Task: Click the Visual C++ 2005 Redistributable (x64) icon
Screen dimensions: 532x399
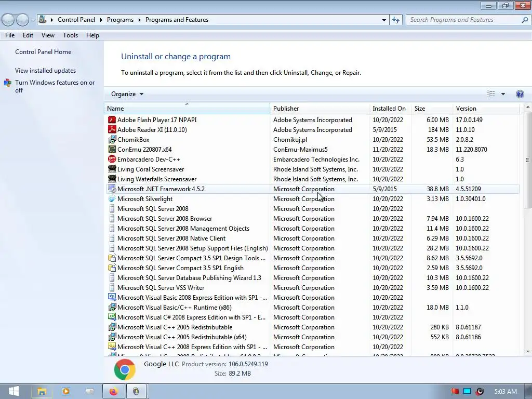Action: (x=112, y=337)
